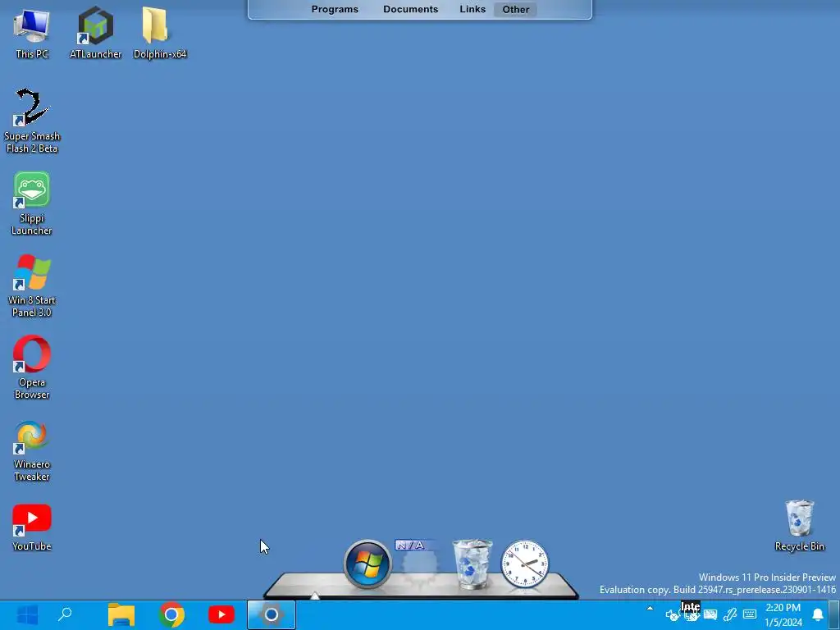
Task: Open the Links tab in top bar
Action: 472,9
